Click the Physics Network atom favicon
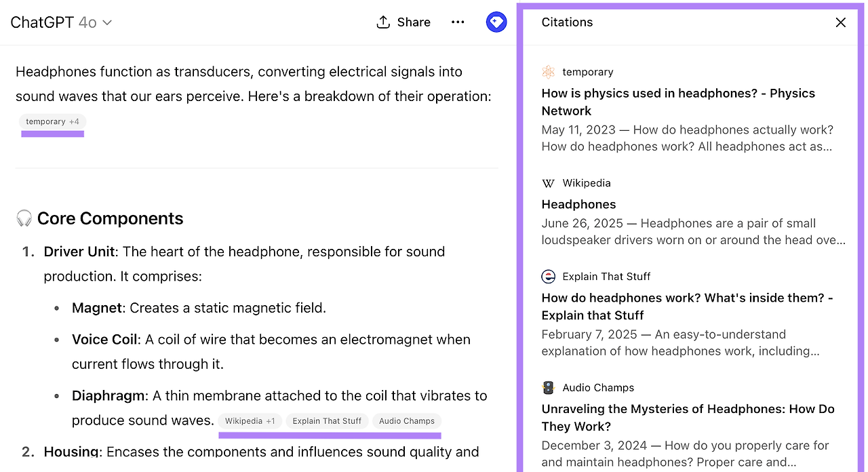868x472 pixels. pyautogui.click(x=549, y=72)
